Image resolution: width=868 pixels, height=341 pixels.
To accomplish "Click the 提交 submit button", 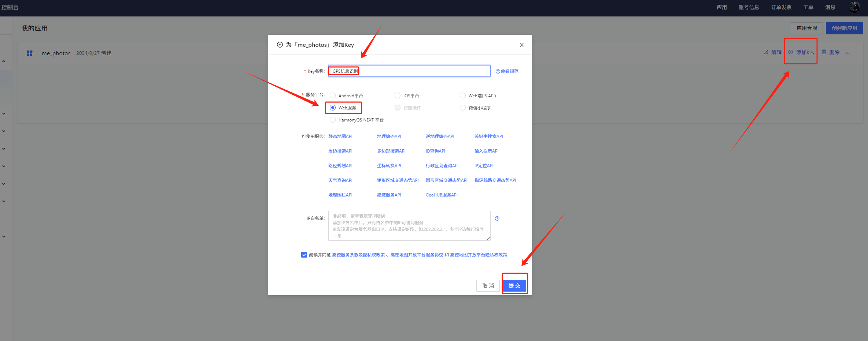I will (x=514, y=286).
